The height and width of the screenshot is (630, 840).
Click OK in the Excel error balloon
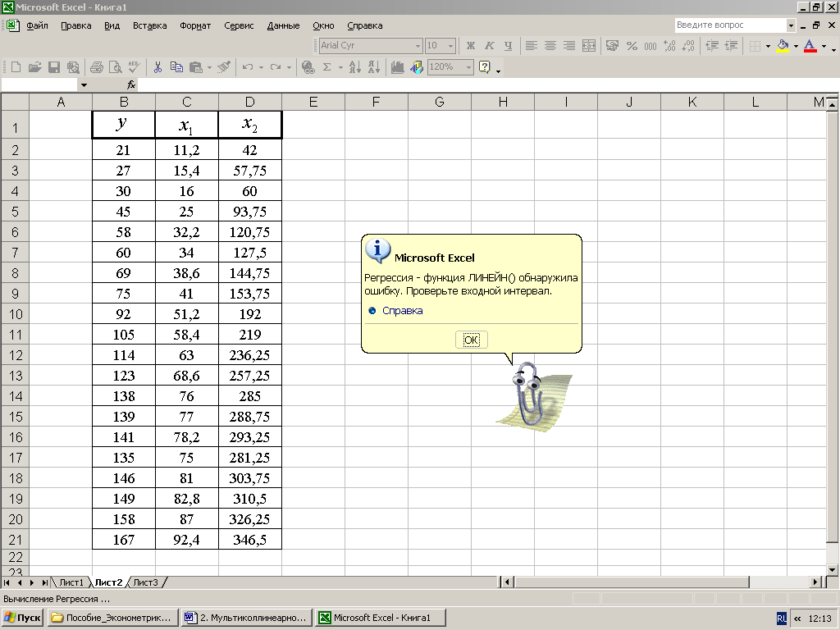pos(472,340)
